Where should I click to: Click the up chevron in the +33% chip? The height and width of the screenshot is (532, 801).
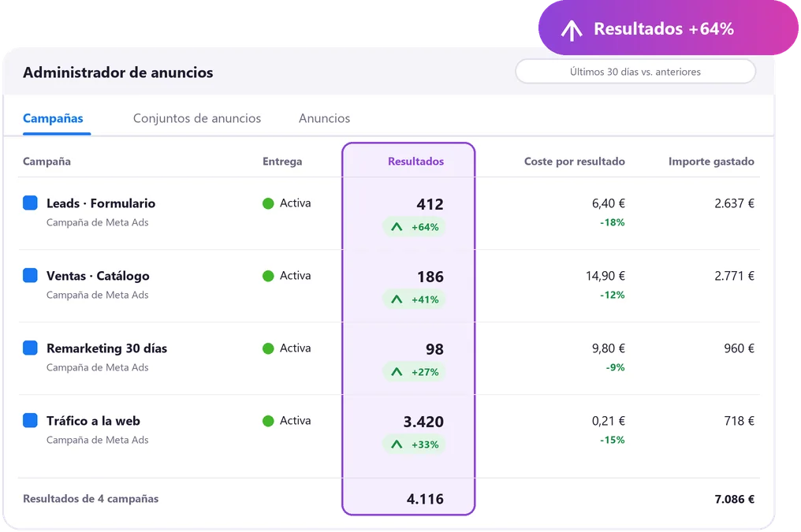[397, 445]
